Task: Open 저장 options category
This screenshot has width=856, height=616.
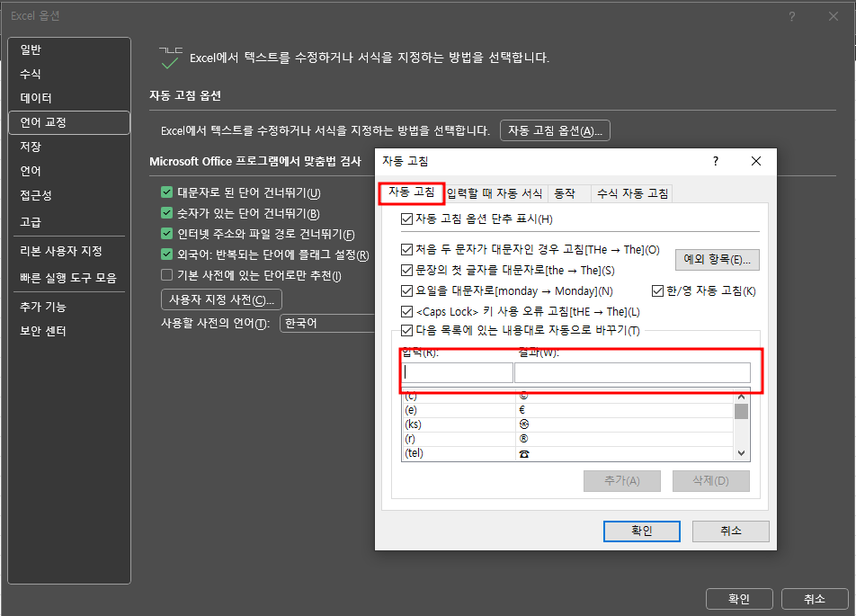Action: [x=68, y=147]
